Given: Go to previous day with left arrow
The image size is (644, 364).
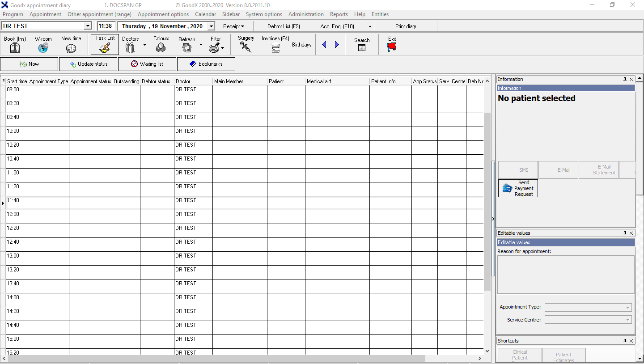Looking at the screenshot, I should tap(324, 45).
